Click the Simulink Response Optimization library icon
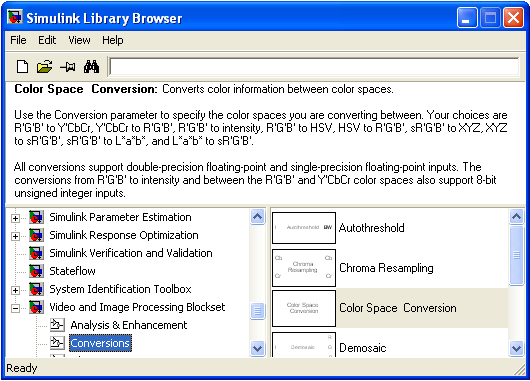 coord(36,235)
